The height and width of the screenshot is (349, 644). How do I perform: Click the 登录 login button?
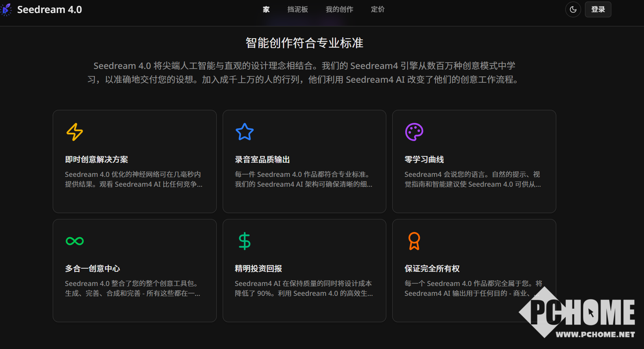[598, 9]
